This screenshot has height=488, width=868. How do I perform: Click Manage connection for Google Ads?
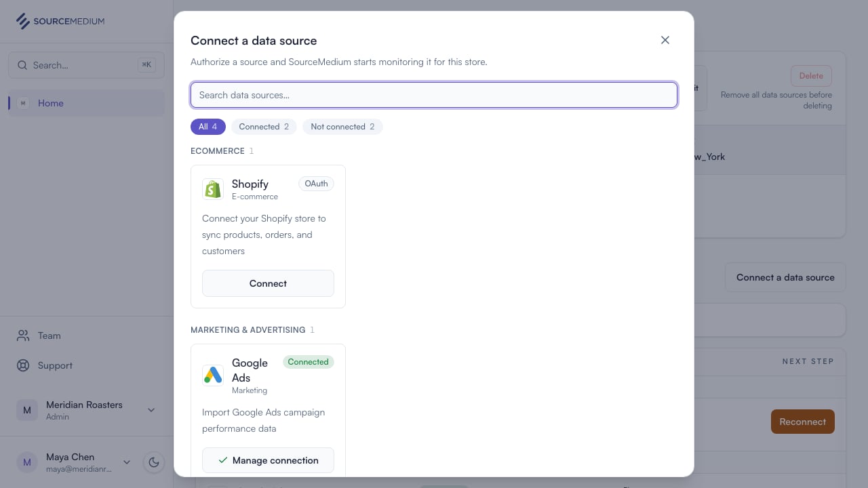[268, 460]
